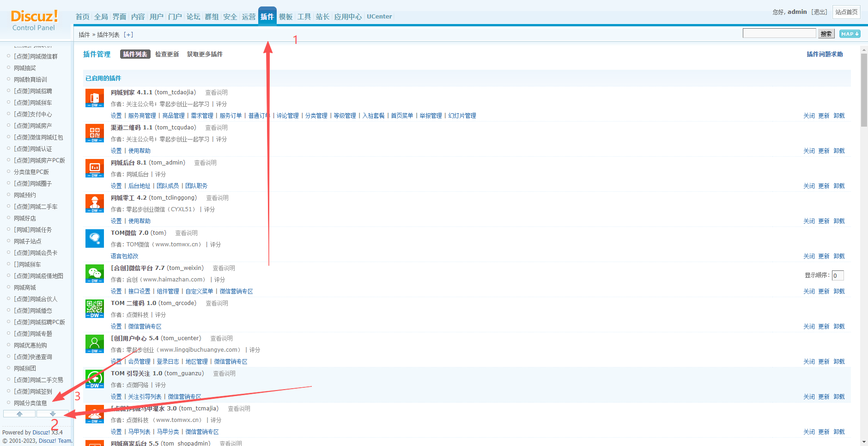The height and width of the screenshot is (446, 868).
Task: Open the 插件问题求助 link
Action: [825, 54]
